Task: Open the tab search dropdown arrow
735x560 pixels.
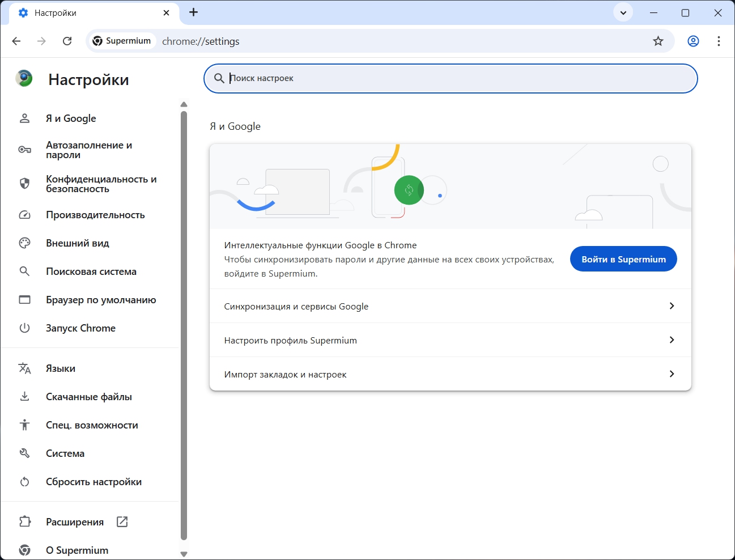Action: pos(623,12)
